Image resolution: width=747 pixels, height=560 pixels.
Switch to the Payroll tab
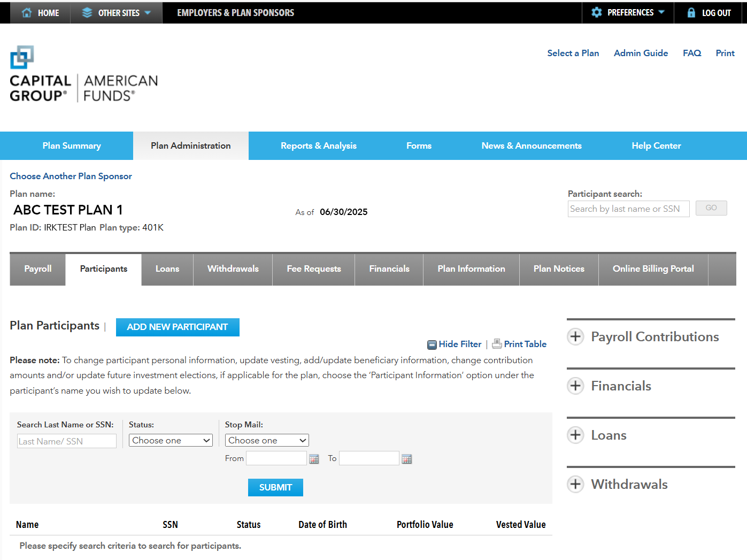click(37, 269)
